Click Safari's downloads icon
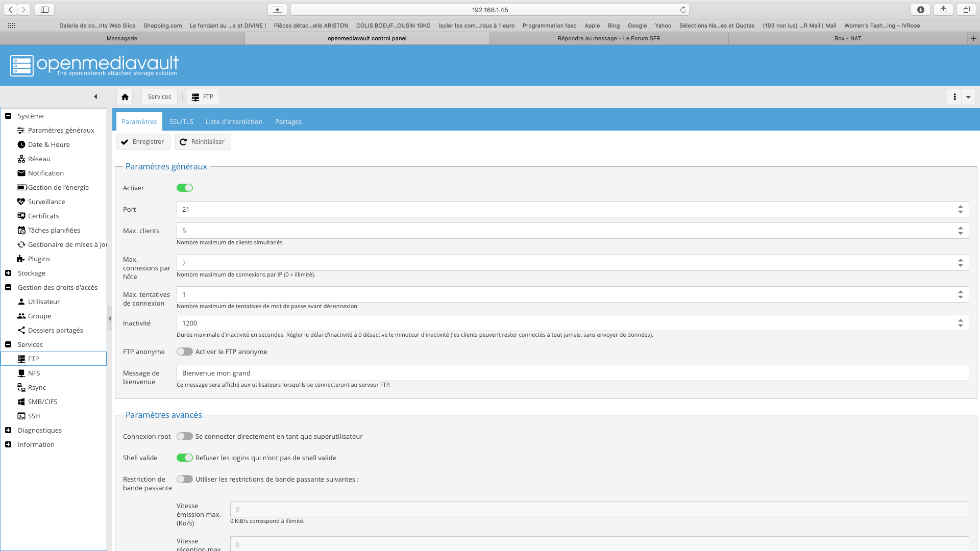The width and height of the screenshot is (980, 551). click(x=920, y=10)
